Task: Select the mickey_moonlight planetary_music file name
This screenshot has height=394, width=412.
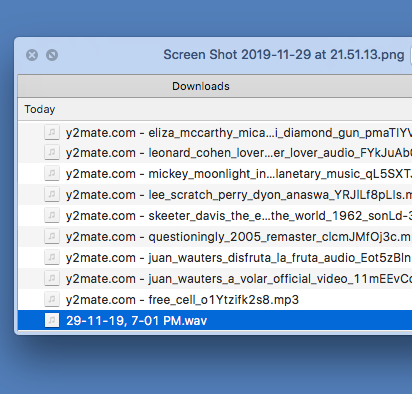Action: click(x=239, y=174)
